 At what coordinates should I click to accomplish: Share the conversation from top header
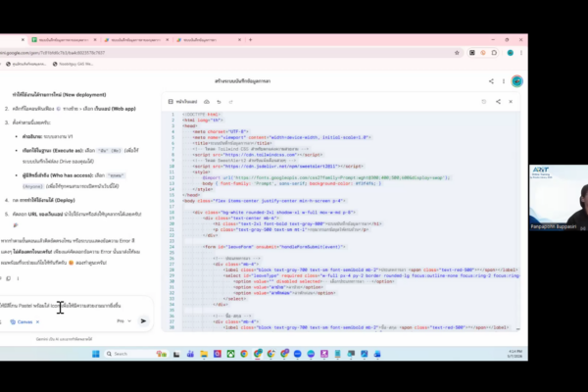coord(491,81)
